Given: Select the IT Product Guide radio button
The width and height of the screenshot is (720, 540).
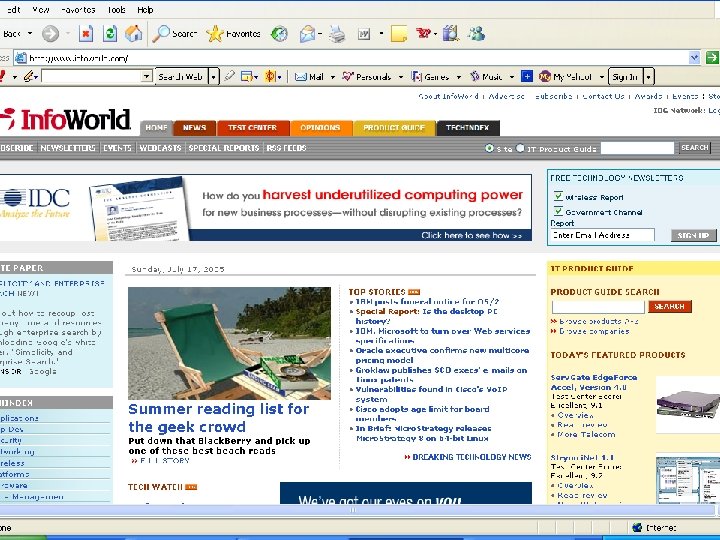Looking at the screenshot, I should [520, 148].
